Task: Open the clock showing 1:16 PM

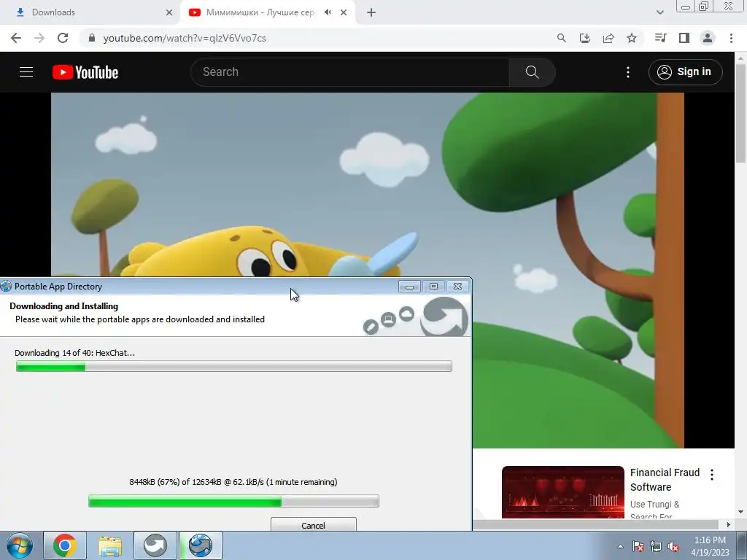Action: pyautogui.click(x=710, y=546)
